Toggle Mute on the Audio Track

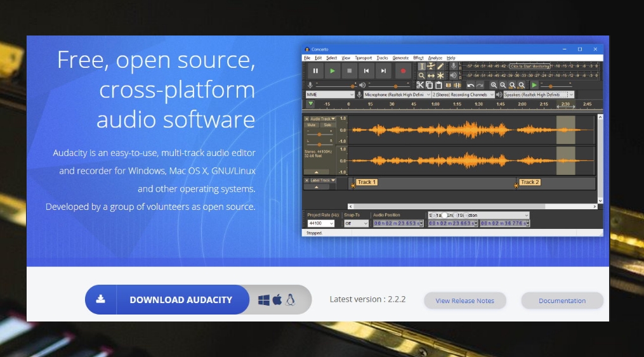tap(312, 125)
